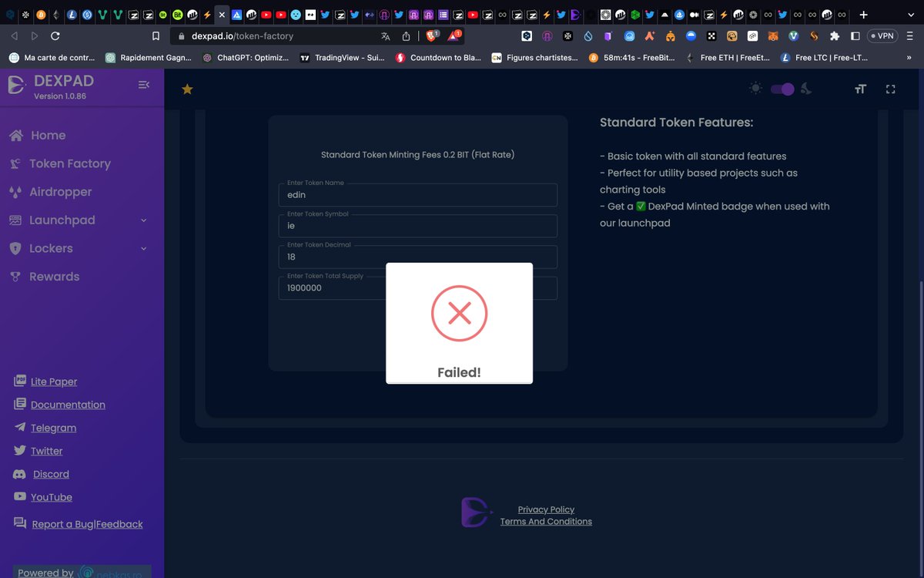Viewport: 924px width, 578px height.
Task: Click the Enter Token Symbol field
Action: click(x=417, y=226)
